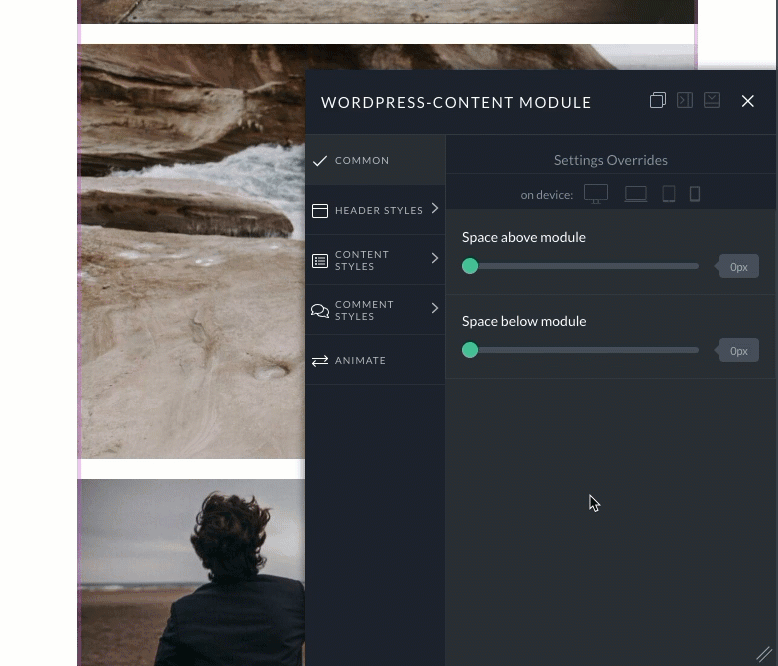Open the Common settings tab
The width and height of the screenshot is (778, 666).
[x=375, y=160]
